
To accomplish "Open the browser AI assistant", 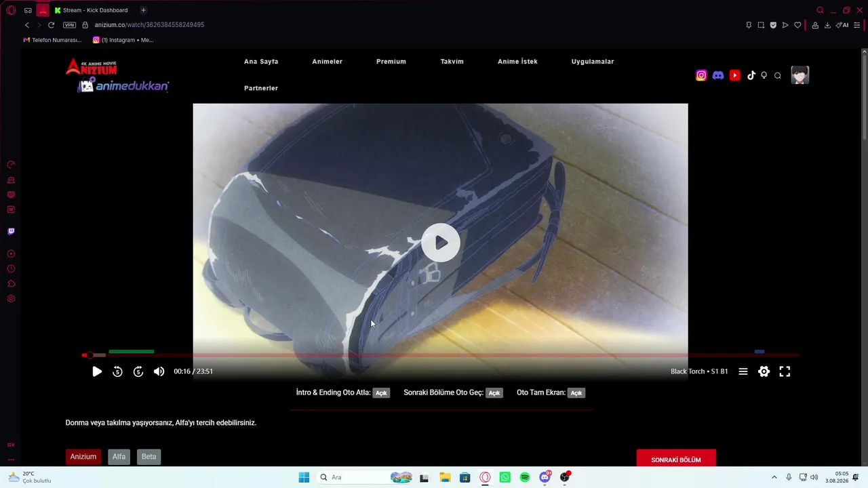I will point(842,25).
